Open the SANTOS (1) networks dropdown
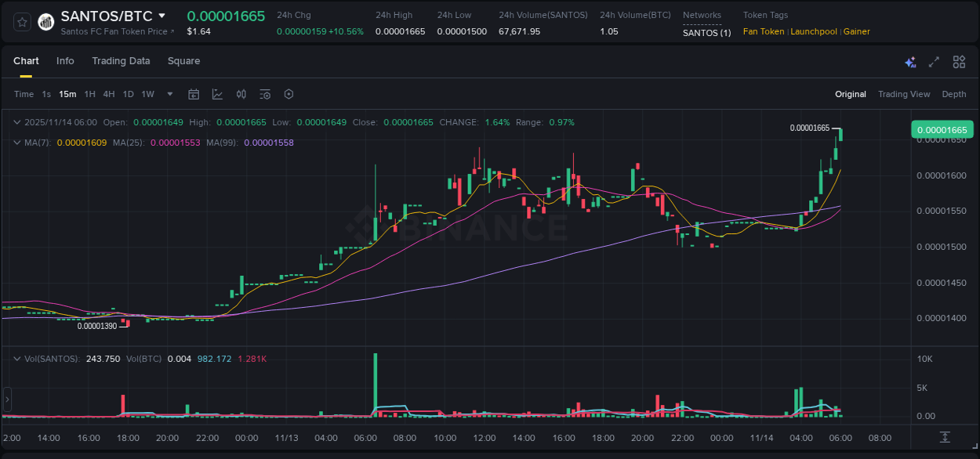 (705, 33)
